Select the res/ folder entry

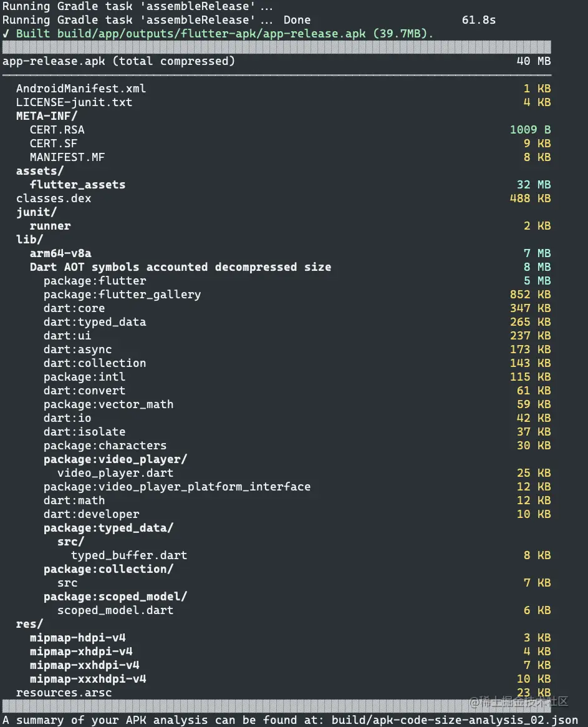tap(30, 624)
